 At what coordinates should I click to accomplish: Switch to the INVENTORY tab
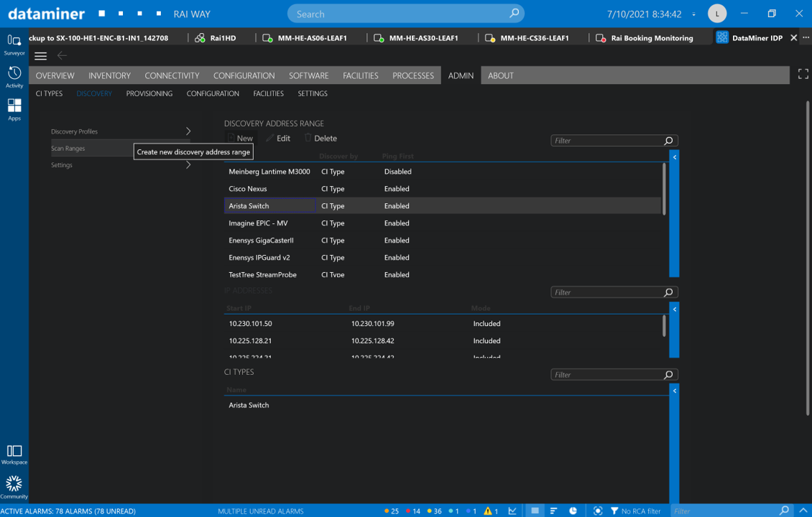pos(109,75)
